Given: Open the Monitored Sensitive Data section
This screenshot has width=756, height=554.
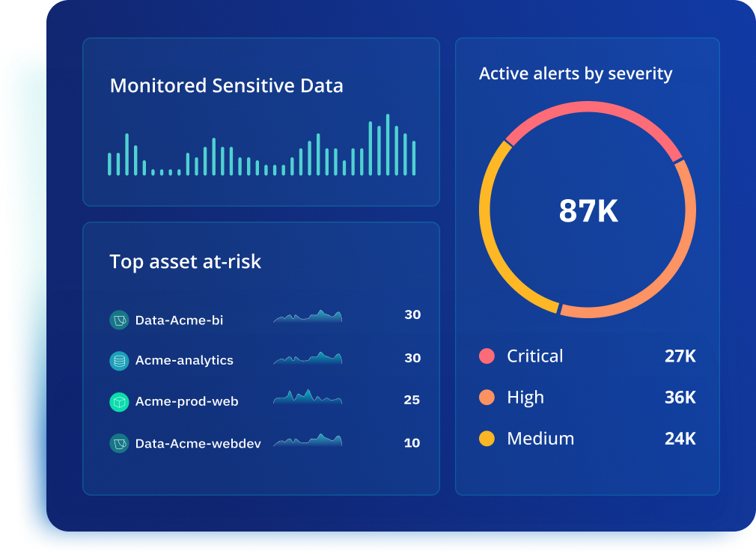Looking at the screenshot, I should click(227, 85).
